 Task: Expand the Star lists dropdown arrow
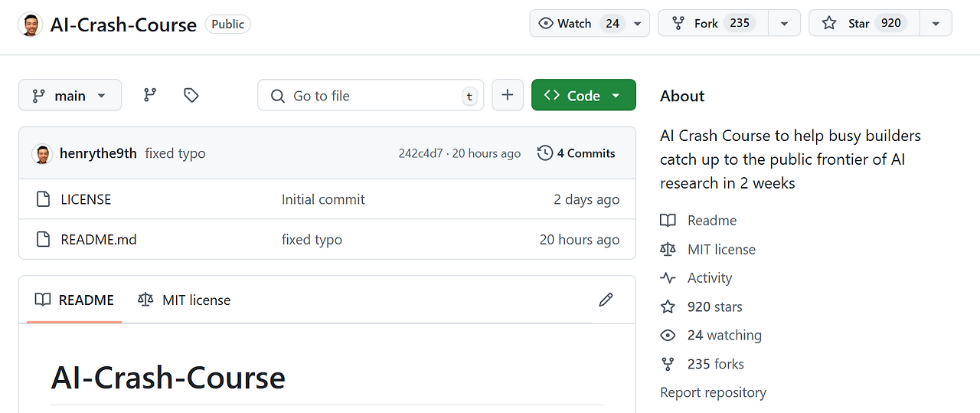point(936,23)
